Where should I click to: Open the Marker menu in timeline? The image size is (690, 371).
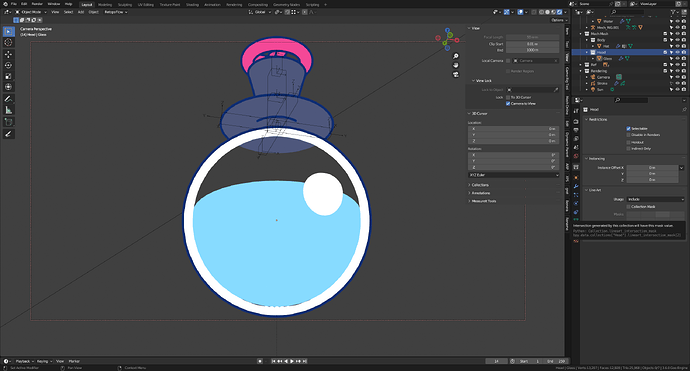tap(74, 361)
